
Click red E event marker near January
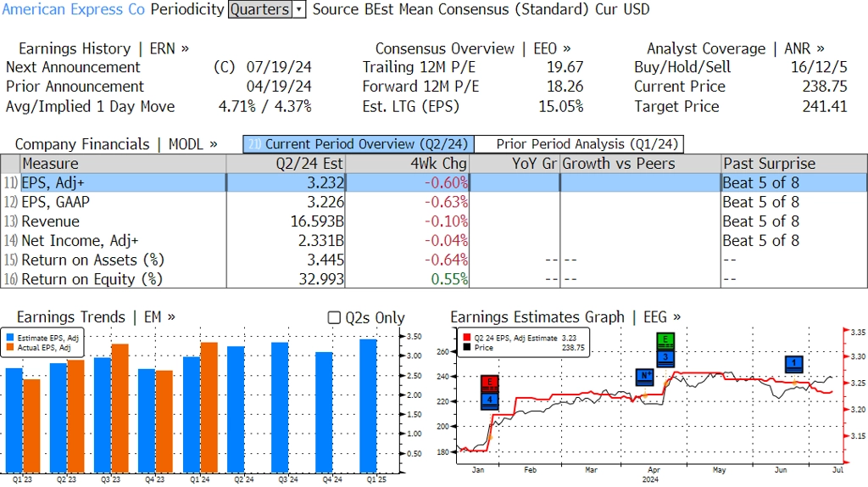pyautogui.click(x=489, y=383)
